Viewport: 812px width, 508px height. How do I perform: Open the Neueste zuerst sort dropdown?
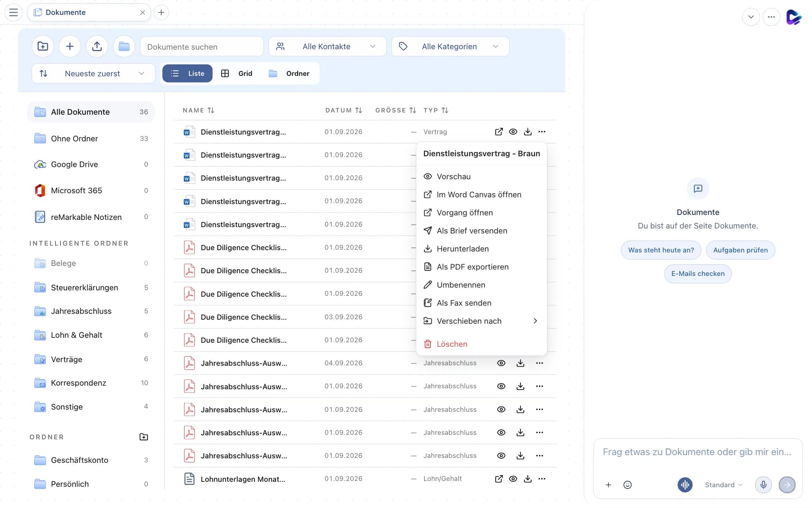(x=93, y=73)
